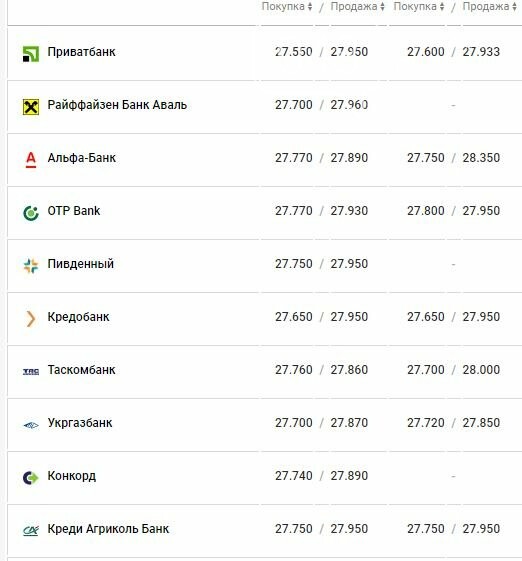The image size is (522, 561).
Task: Sort by first Продажа column arrows
Action: point(382,6)
